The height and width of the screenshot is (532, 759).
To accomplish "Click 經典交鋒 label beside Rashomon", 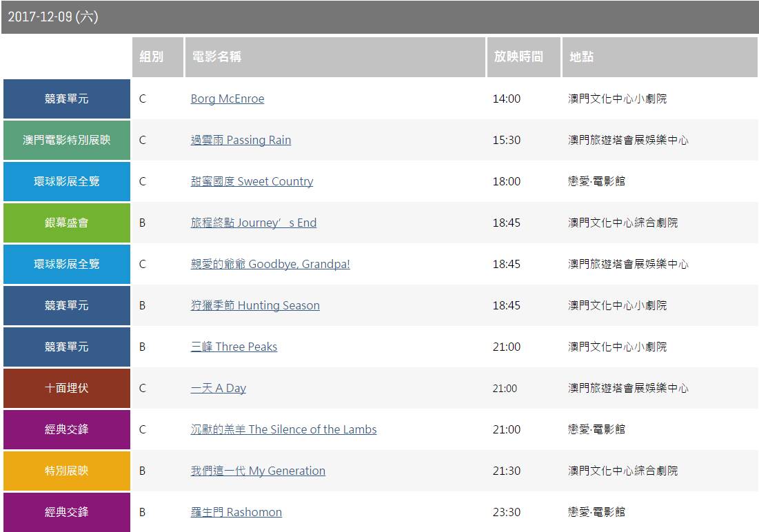I will (67, 512).
